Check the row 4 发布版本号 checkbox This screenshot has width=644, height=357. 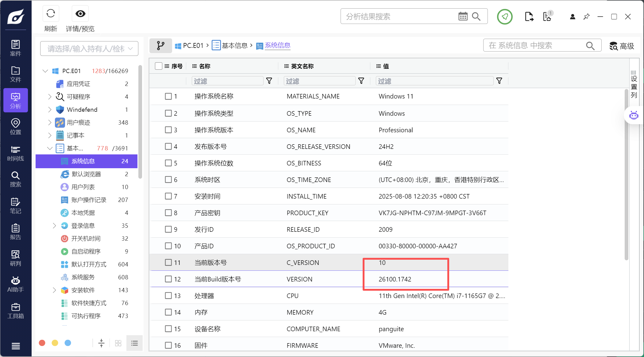pos(168,146)
